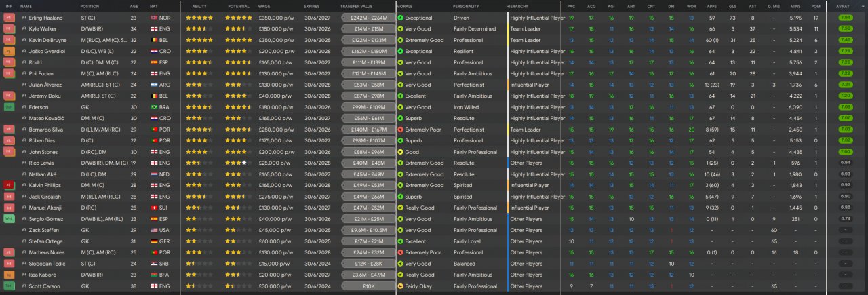
Task: Click the Burkina Faso flag in Issa Kaboré's row
Action: click(x=154, y=275)
